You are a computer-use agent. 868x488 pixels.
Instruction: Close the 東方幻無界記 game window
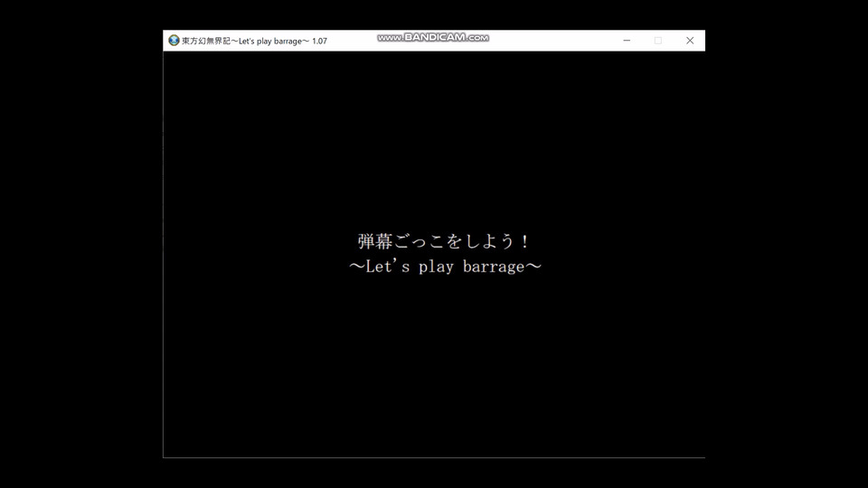(690, 41)
